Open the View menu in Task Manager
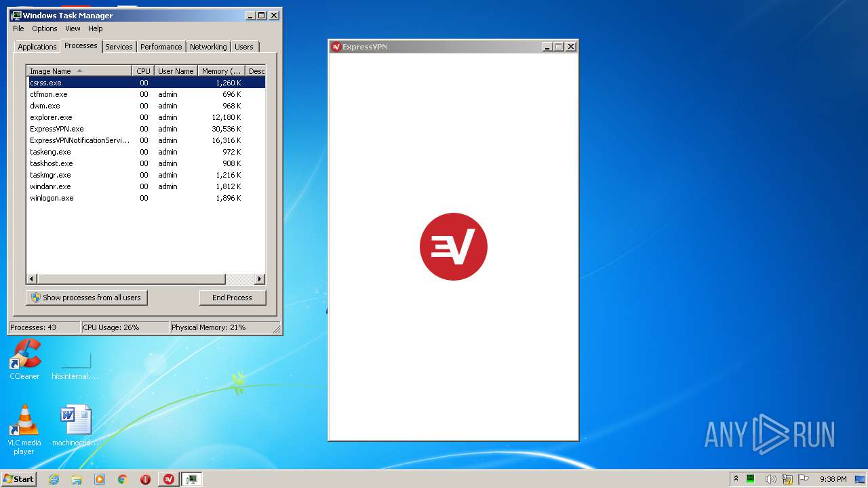Image resolution: width=868 pixels, height=488 pixels. (x=73, y=28)
